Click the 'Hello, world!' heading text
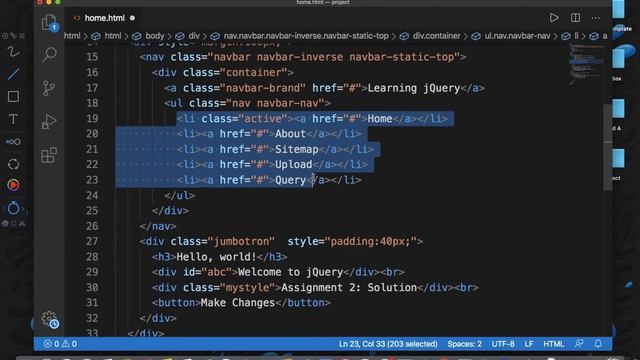The height and width of the screenshot is (360, 640). pyautogui.click(x=216, y=257)
